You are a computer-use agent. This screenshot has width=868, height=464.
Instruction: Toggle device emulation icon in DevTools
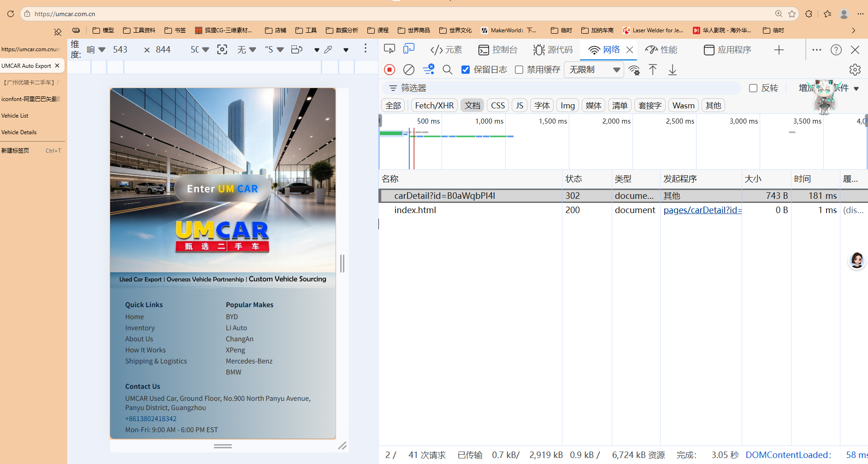point(409,49)
